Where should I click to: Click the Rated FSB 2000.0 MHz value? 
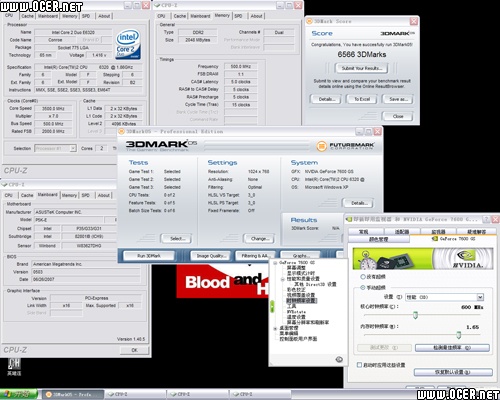[x=53, y=131]
